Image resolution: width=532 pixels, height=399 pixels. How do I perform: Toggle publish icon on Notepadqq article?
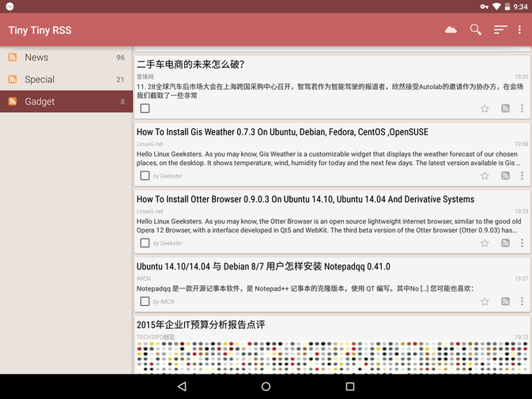point(505,301)
